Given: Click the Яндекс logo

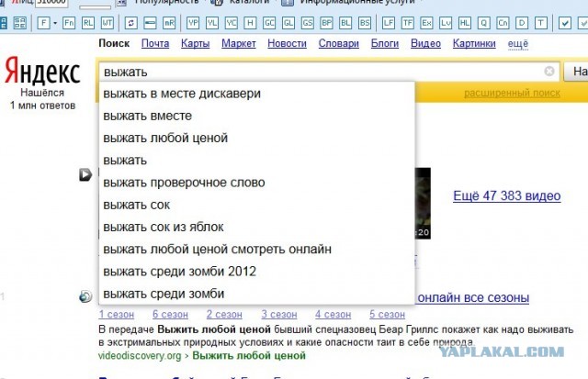Looking at the screenshot, I should click(x=42, y=71).
